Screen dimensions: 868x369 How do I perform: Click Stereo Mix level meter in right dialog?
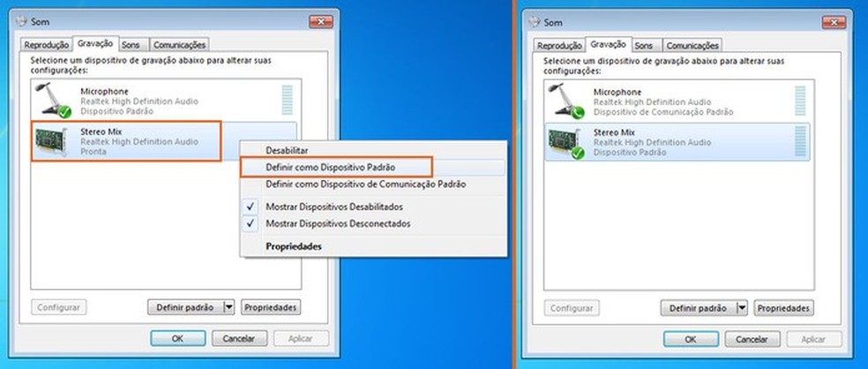(x=800, y=141)
